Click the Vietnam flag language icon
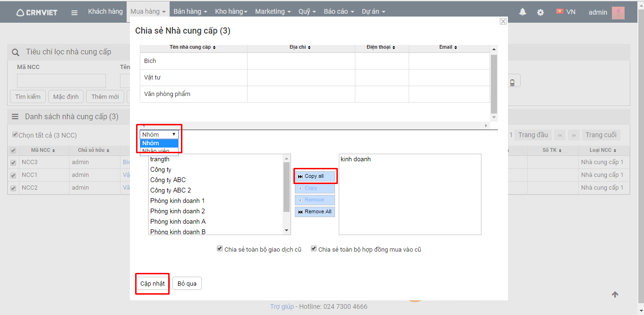This screenshot has height=315, width=644. tap(560, 12)
